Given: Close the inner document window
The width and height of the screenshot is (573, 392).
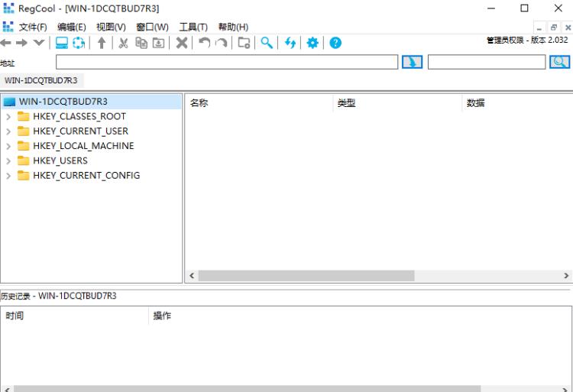Looking at the screenshot, I should click(x=568, y=28).
